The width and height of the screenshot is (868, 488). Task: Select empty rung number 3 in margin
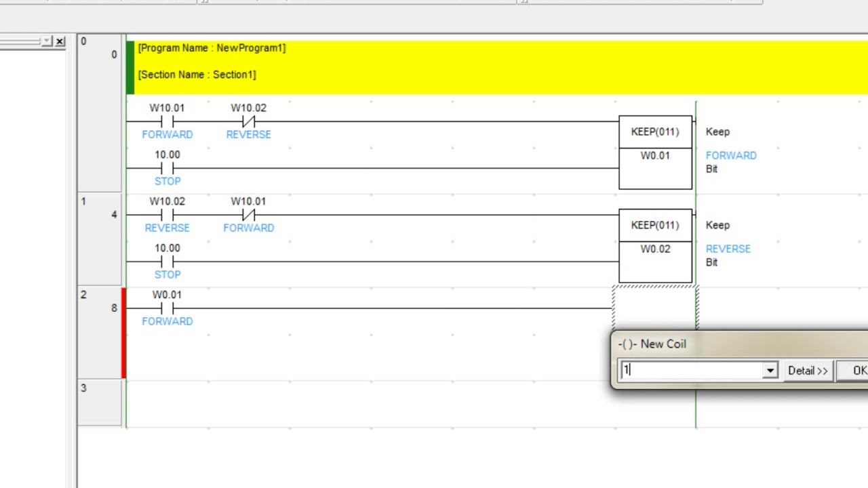click(99, 403)
